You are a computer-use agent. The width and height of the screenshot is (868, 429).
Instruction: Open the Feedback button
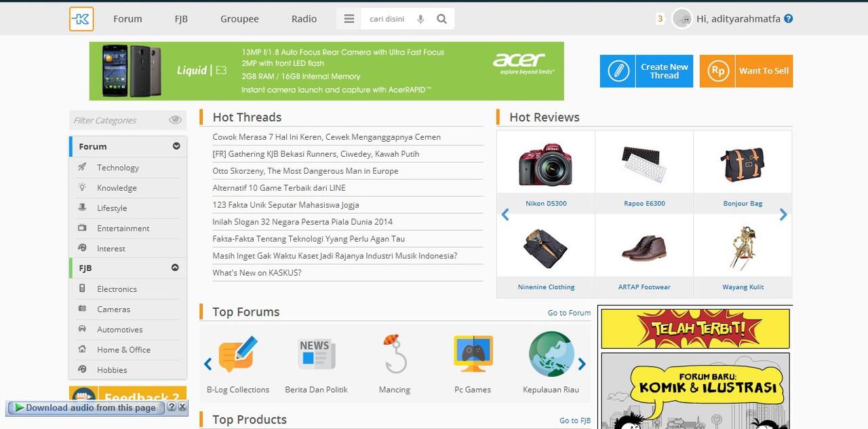click(x=127, y=394)
